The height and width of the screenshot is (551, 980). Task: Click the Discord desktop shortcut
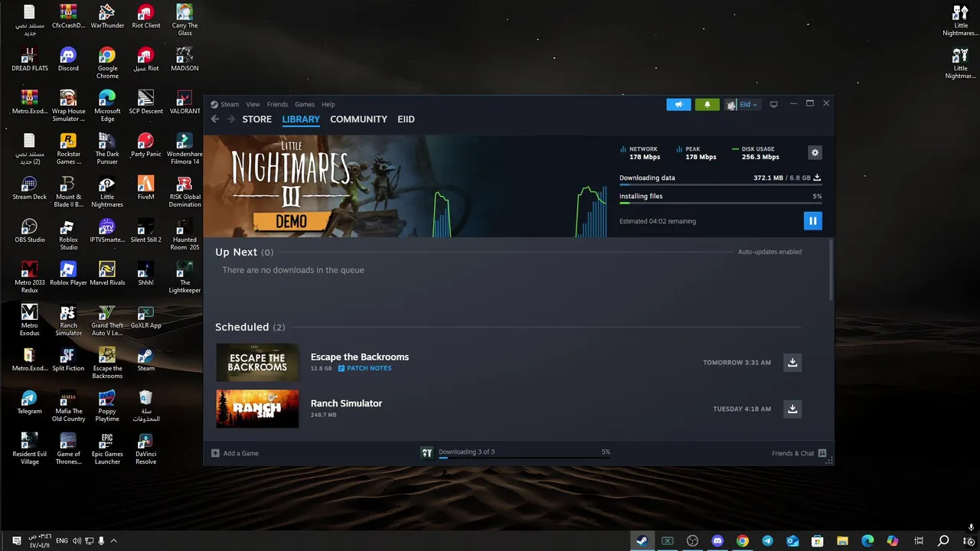[x=68, y=59]
